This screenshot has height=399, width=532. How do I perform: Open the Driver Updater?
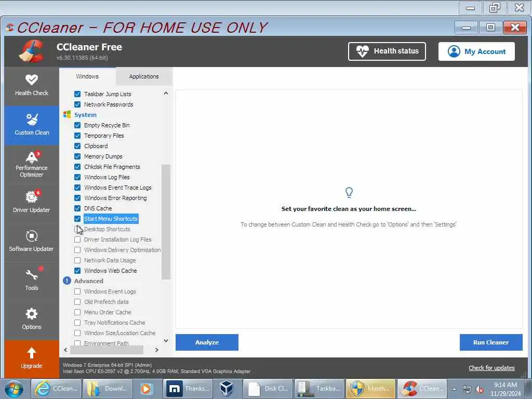click(x=32, y=203)
